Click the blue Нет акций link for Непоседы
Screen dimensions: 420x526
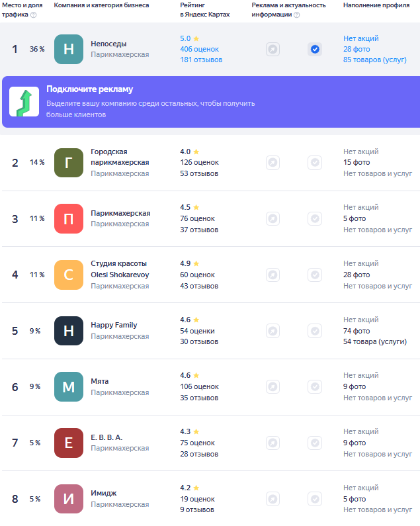pyautogui.click(x=361, y=38)
